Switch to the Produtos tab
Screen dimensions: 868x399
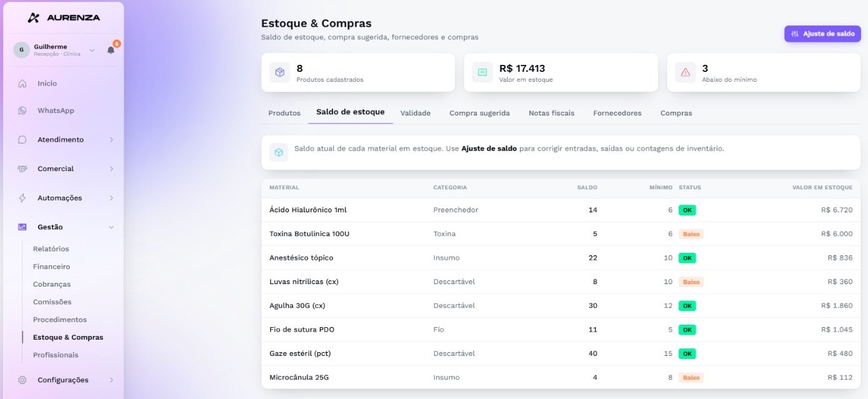coord(284,113)
